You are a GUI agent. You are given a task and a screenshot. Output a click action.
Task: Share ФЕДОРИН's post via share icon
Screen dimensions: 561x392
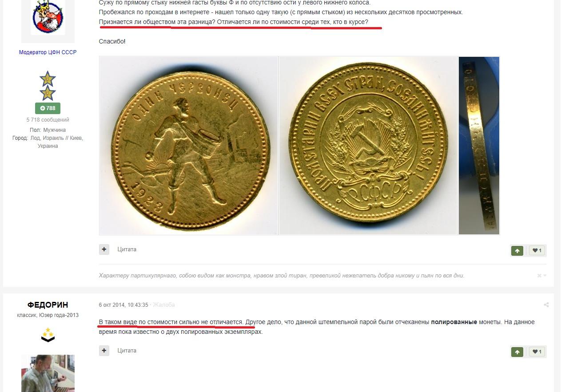pyautogui.click(x=546, y=305)
